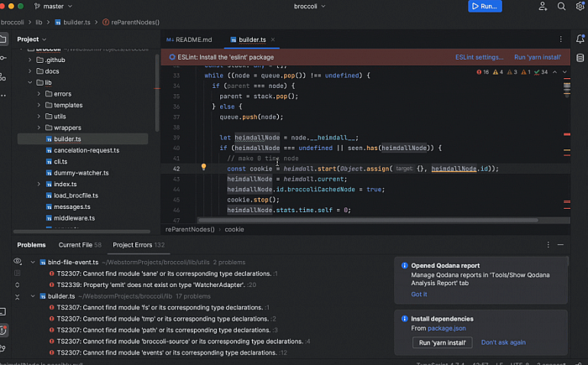The image size is (588, 365).
Task: Open the commit tool window icon
Action: [x=3, y=58]
